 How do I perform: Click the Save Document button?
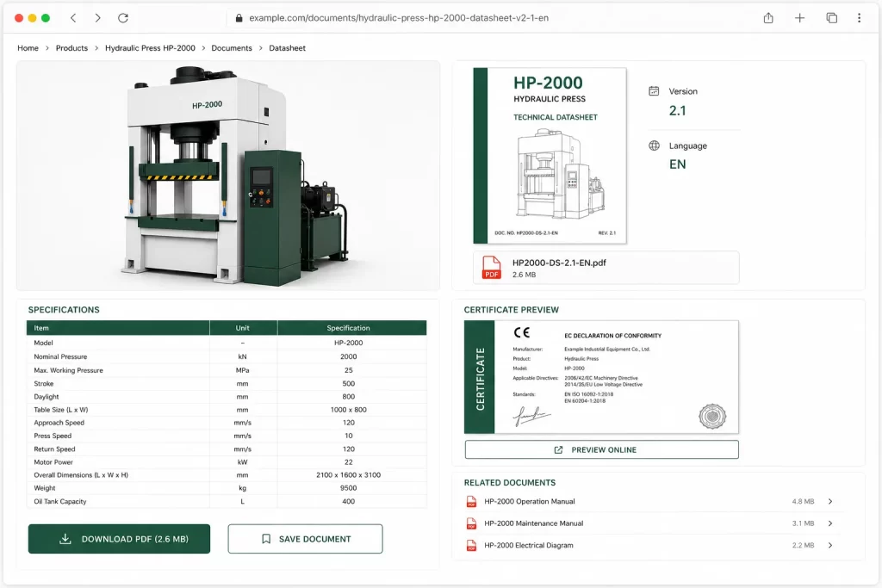pos(306,539)
